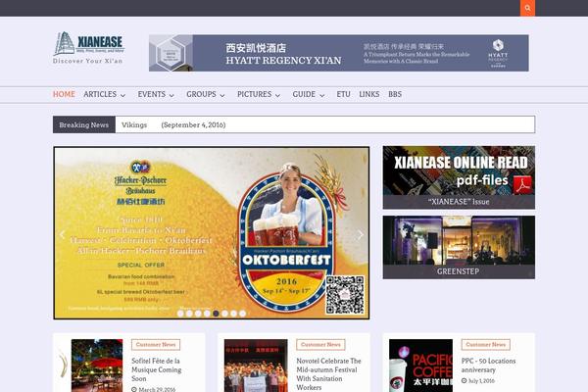Open the EVENTS menu
Screen dimensions: 588x392
tap(152, 94)
